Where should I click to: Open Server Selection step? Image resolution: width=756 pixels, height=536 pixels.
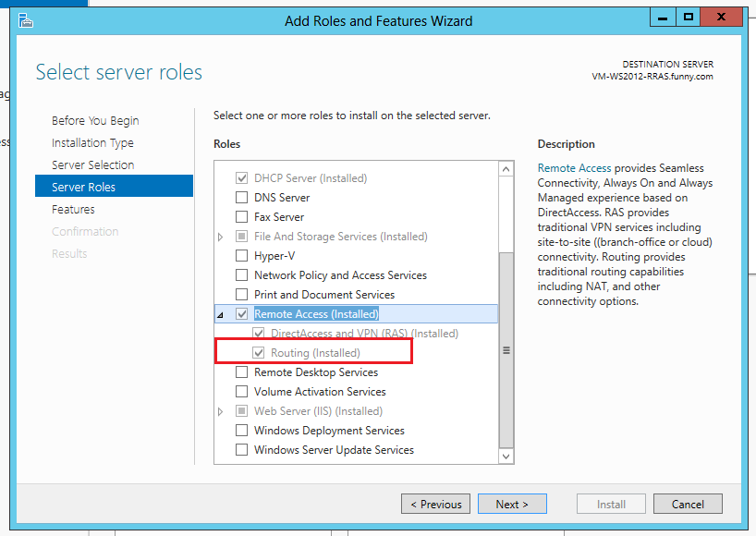(x=93, y=164)
